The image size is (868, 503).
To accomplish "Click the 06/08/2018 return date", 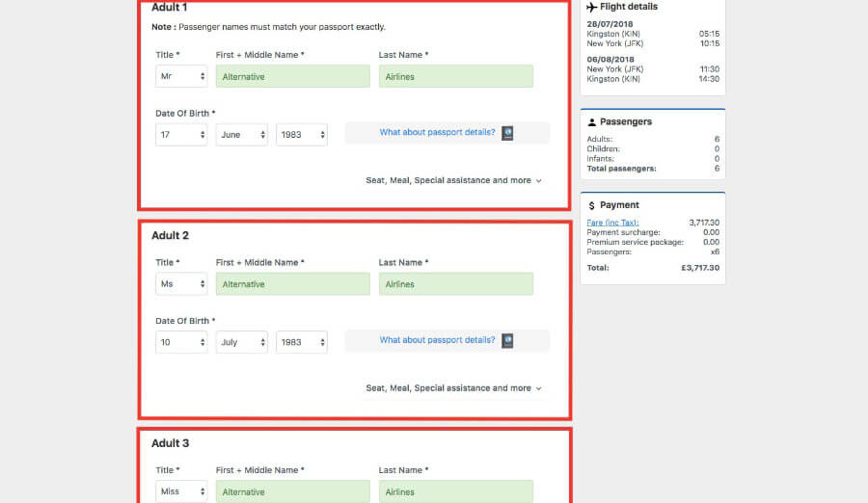I will click(610, 59).
